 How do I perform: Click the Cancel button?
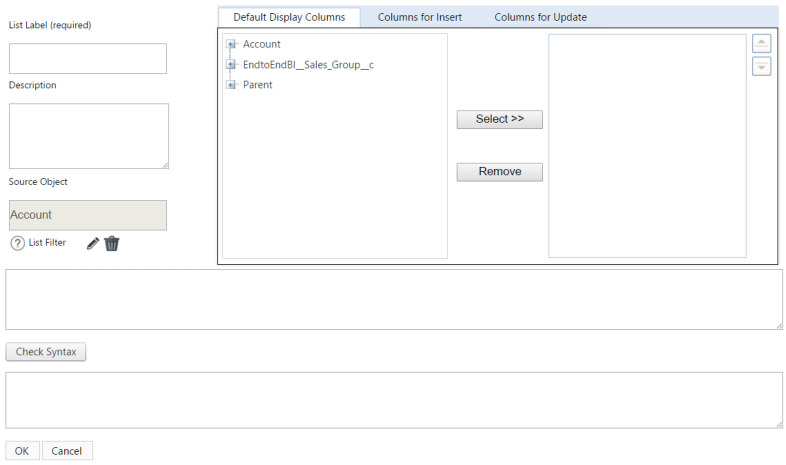[67, 451]
